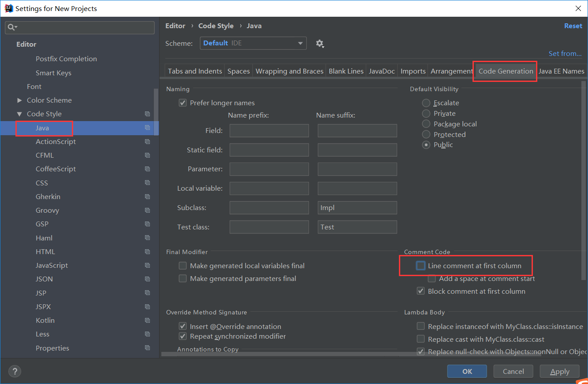Viewport: 588px width, 384px height.
Task: Click the scheme settings gear icon
Action: 320,44
